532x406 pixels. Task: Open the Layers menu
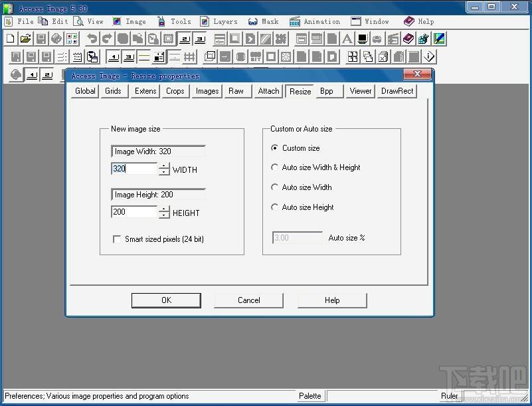click(225, 21)
